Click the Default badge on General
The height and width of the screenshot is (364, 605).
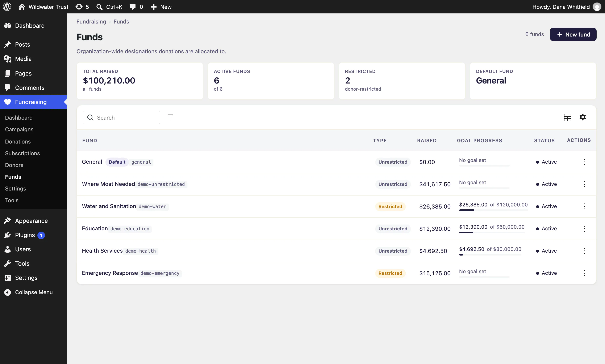tap(117, 162)
